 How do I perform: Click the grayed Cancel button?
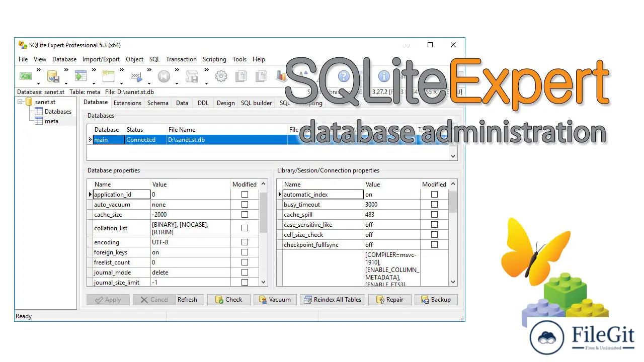[154, 299]
